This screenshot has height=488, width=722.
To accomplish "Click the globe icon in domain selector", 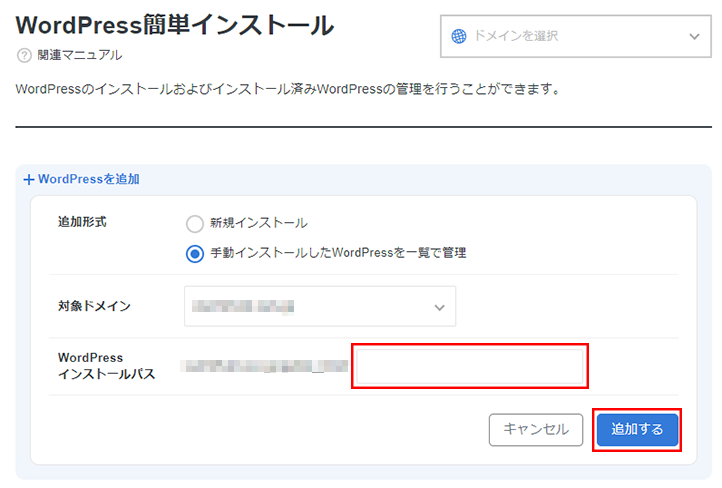I will pyautogui.click(x=459, y=36).
